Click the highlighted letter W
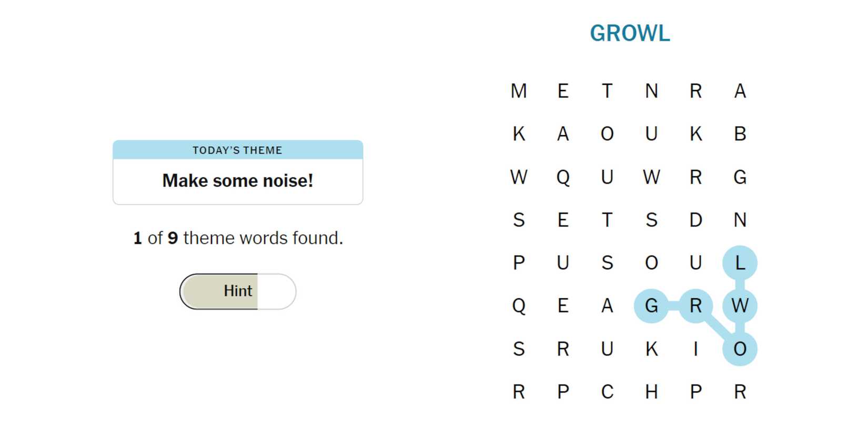This screenshot has height=434, width=868. [x=740, y=306]
